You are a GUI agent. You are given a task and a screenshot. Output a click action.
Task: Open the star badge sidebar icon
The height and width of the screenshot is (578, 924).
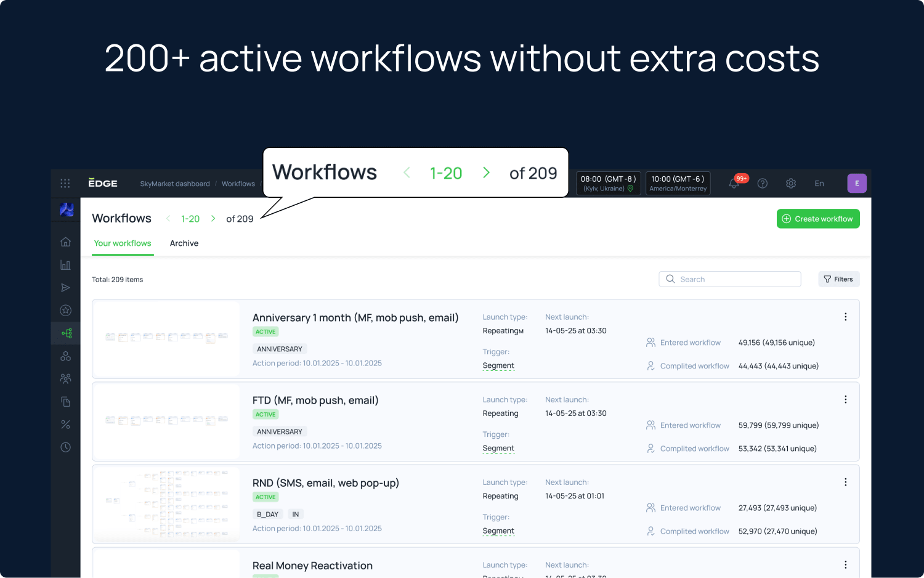[x=66, y=311]
